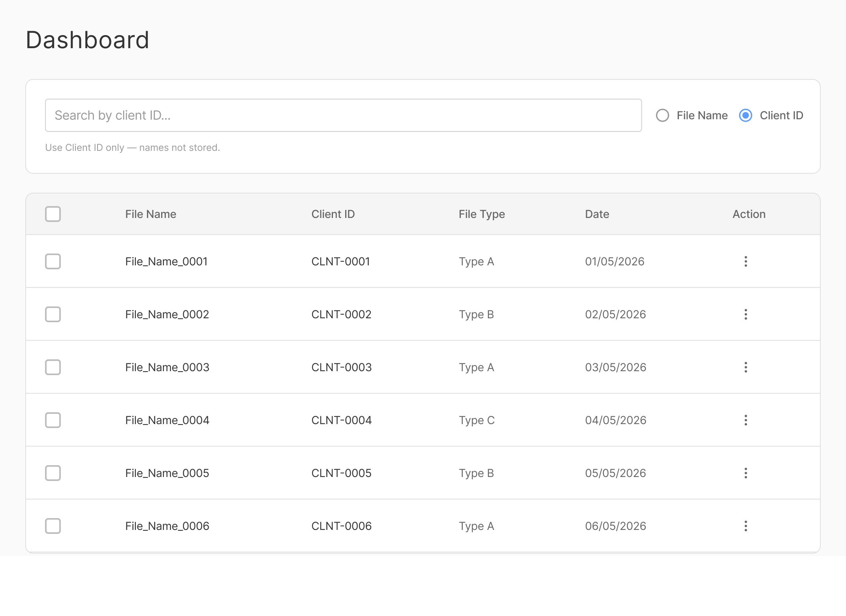Click client ID CLNT-0003
The height and width of the screenshot is (616, 846).
(x=341, y=367)
